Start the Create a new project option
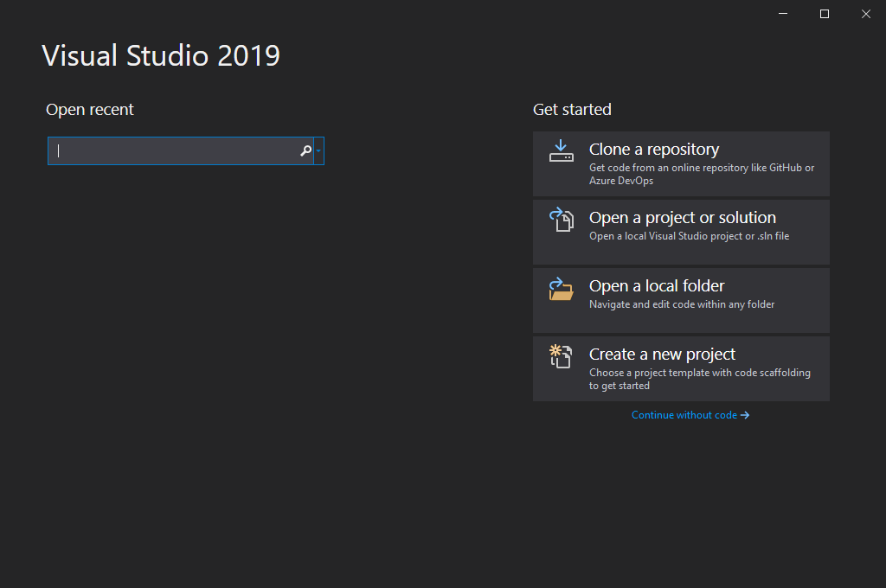This screenshot has height=588, width=886. (x=662, y=355)
